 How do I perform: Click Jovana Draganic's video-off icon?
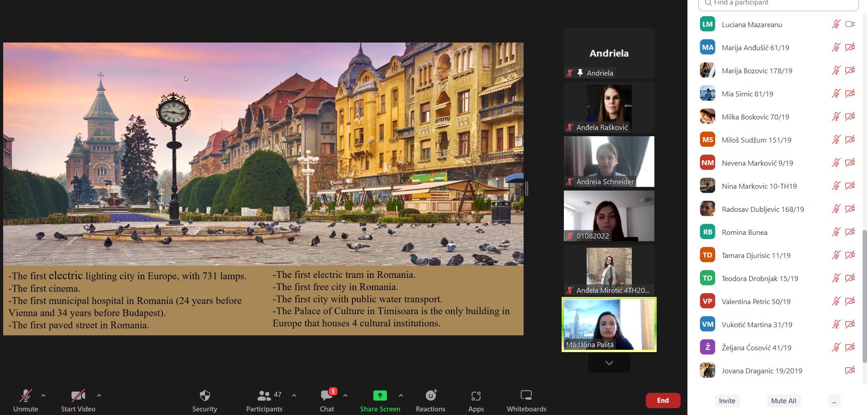tap(850, 370)
